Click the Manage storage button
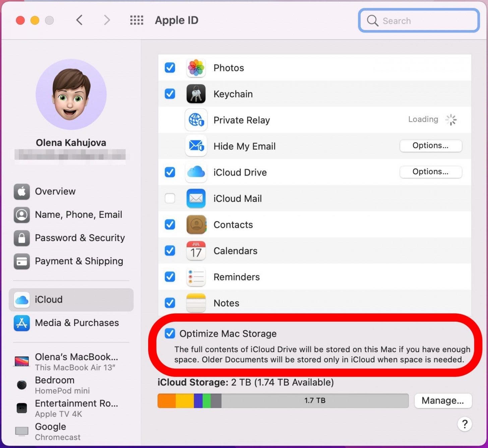488x448 pixels. pos(442,401)
